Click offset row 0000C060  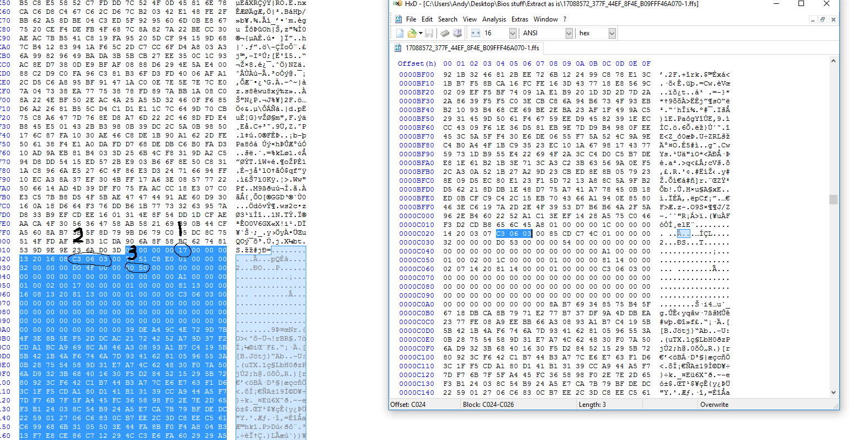coord(417,269)
